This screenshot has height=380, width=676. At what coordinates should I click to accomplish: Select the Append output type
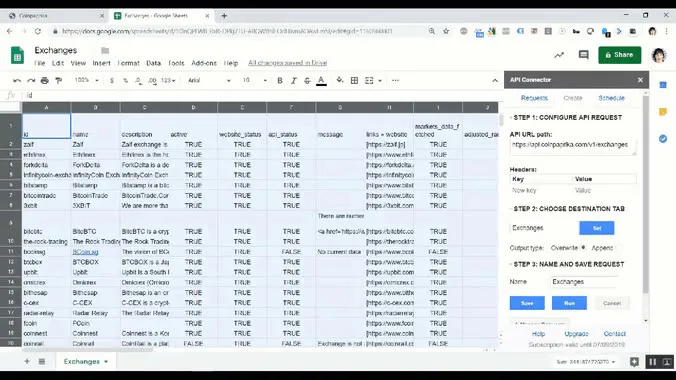click(x=617, y=248)
